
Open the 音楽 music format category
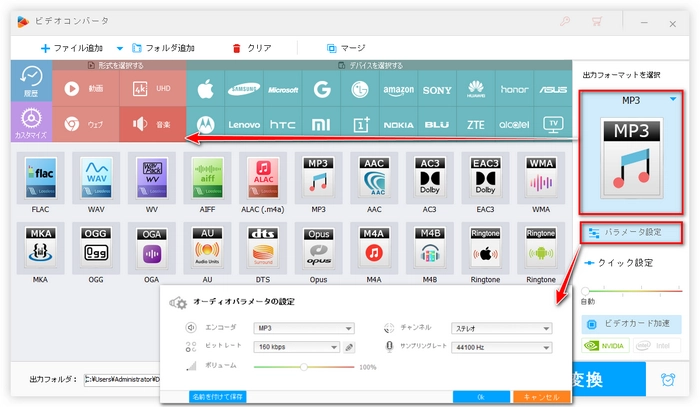[153, 124]
